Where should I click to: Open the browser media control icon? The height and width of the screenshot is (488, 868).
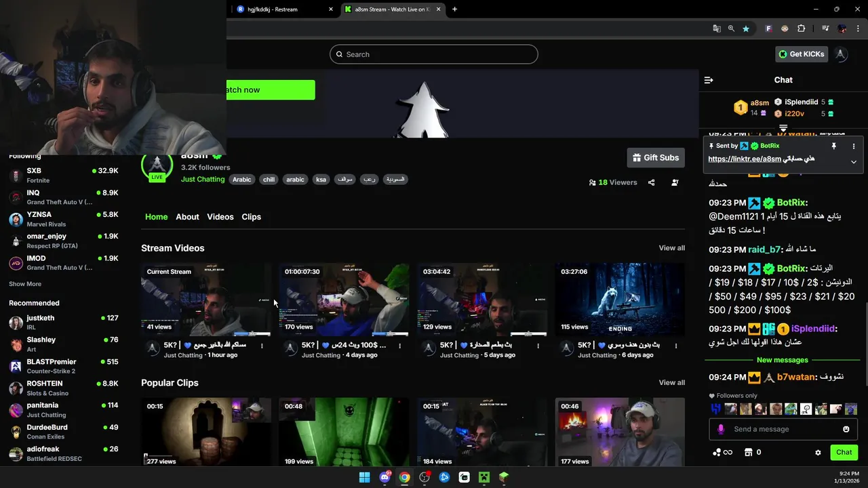tap(825, 28)
